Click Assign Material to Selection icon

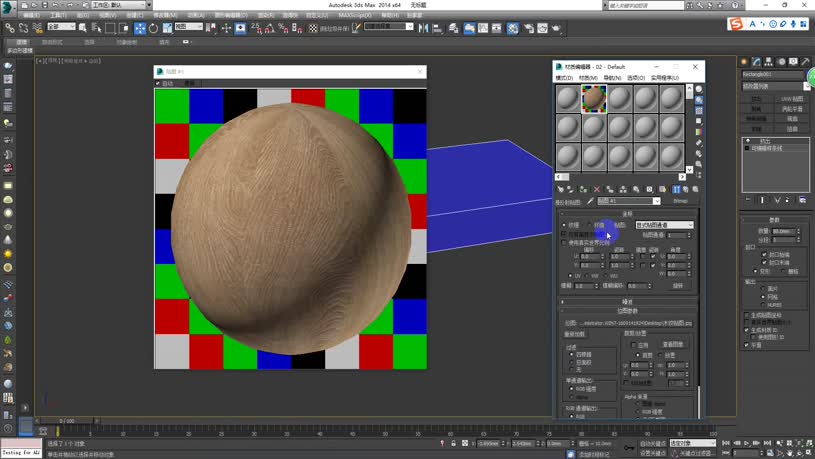583,189
